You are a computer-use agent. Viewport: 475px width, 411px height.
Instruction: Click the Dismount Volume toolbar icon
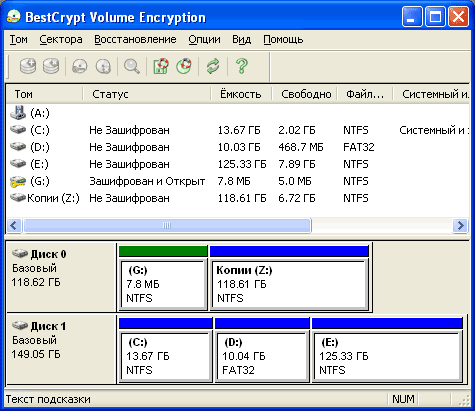click(103, 66)
